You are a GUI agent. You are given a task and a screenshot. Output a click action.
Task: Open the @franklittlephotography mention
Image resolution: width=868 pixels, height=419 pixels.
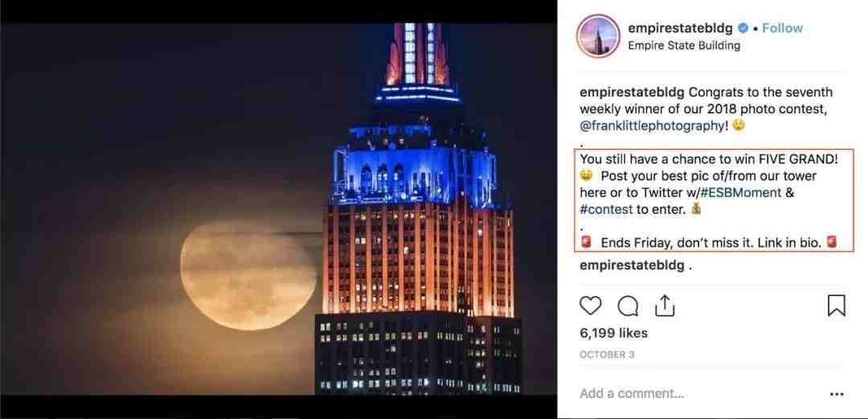652,125
